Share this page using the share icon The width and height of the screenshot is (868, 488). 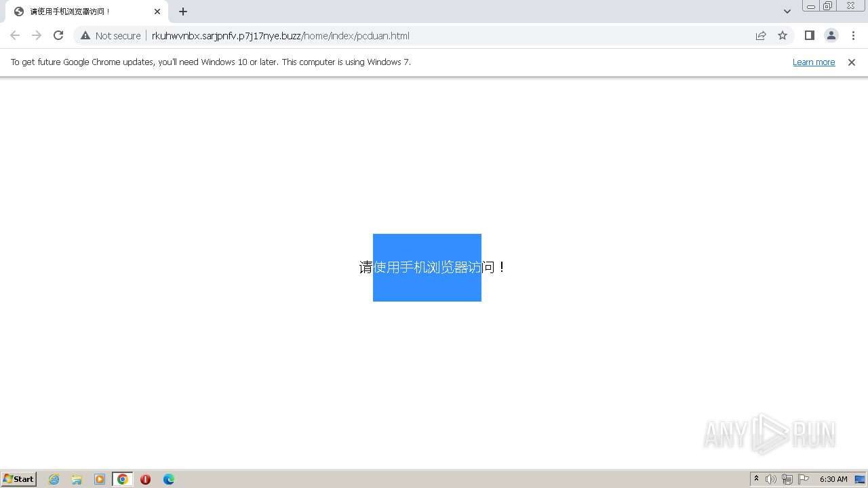pyautogui.click(x=761, y=35)
